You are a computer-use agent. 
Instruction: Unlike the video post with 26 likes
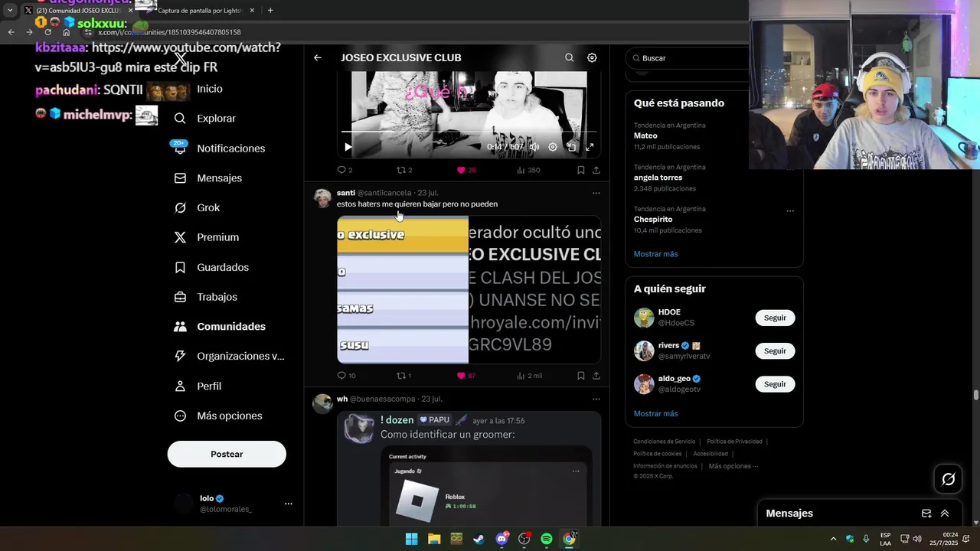(x=466, y=170)
